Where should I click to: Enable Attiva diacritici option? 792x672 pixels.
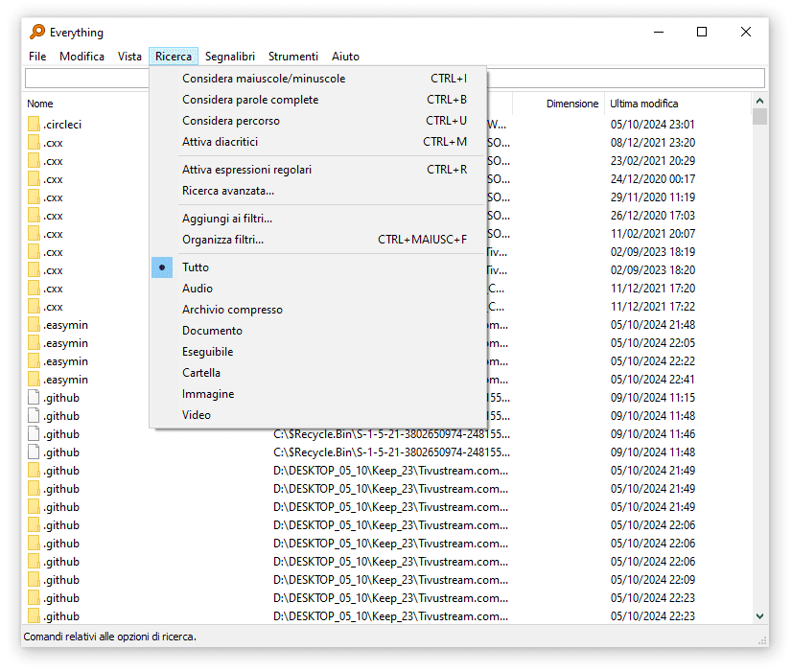[x=318, y=142]
